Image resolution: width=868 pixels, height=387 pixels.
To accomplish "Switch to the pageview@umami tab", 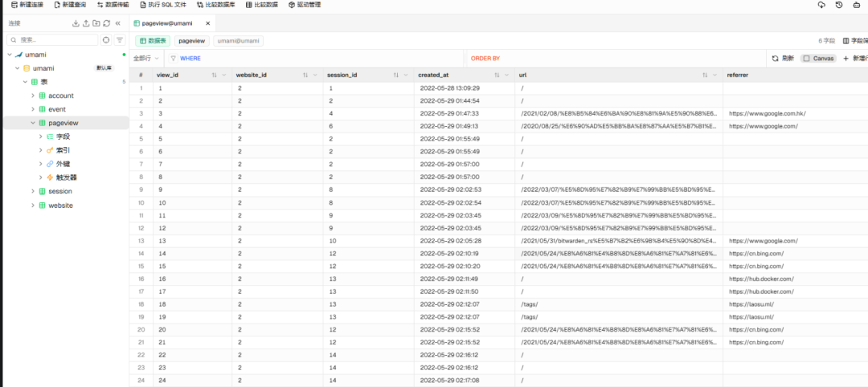I will [166, 24].
